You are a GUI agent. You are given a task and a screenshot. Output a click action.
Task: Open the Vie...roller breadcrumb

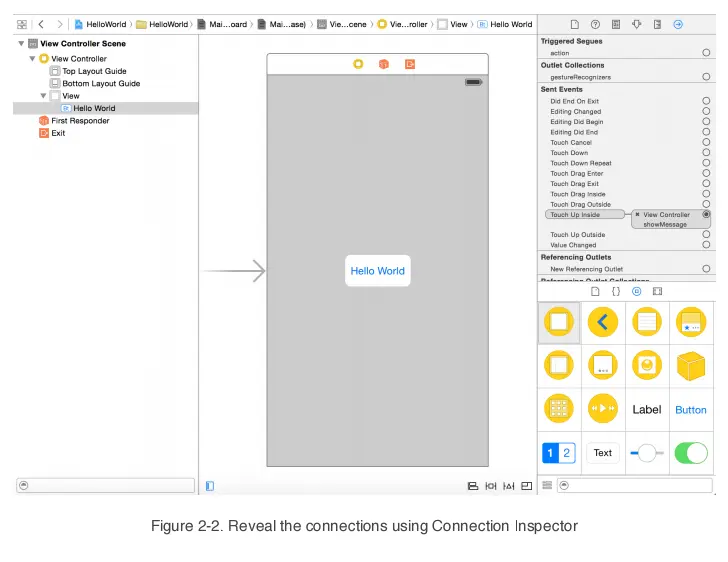point(403,24)
